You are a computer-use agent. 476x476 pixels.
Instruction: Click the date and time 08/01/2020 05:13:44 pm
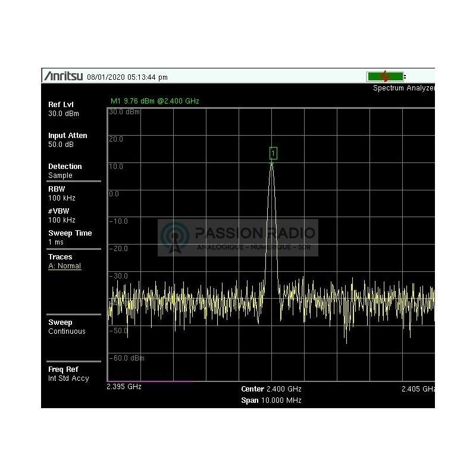(x=127, y=77)
